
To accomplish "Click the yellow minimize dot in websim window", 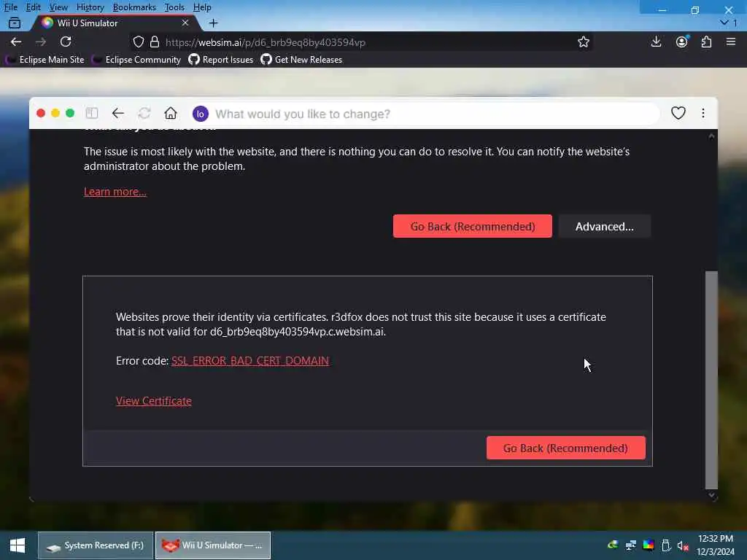I will [55, 113].
